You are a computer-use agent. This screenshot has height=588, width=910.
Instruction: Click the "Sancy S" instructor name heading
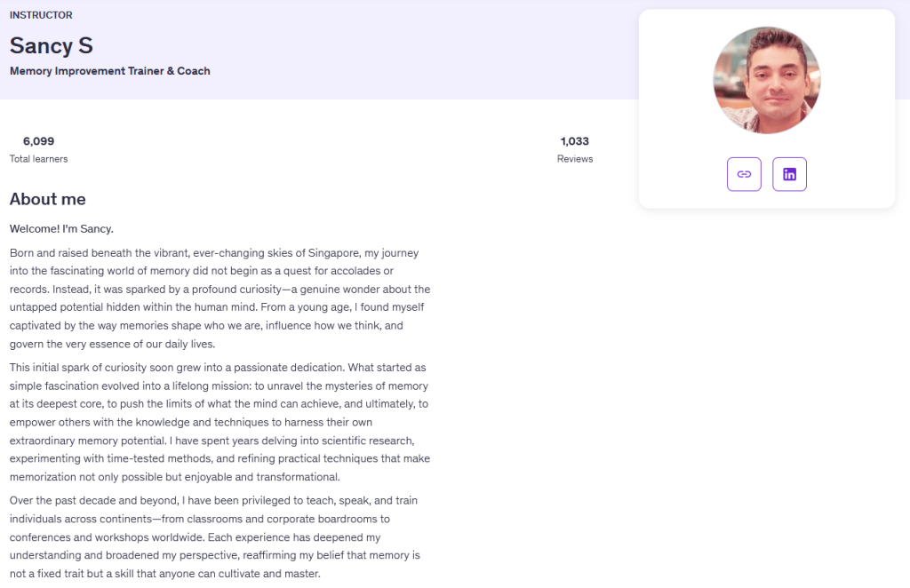point(52,45)
